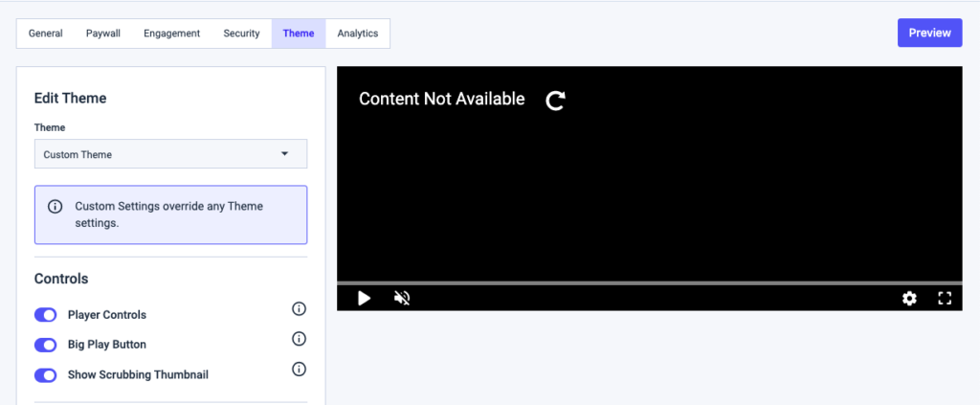This screenshot has width=980, height=405.
Task: Click the info icon next to Player Controls
Action: click(x=300, y=308)
